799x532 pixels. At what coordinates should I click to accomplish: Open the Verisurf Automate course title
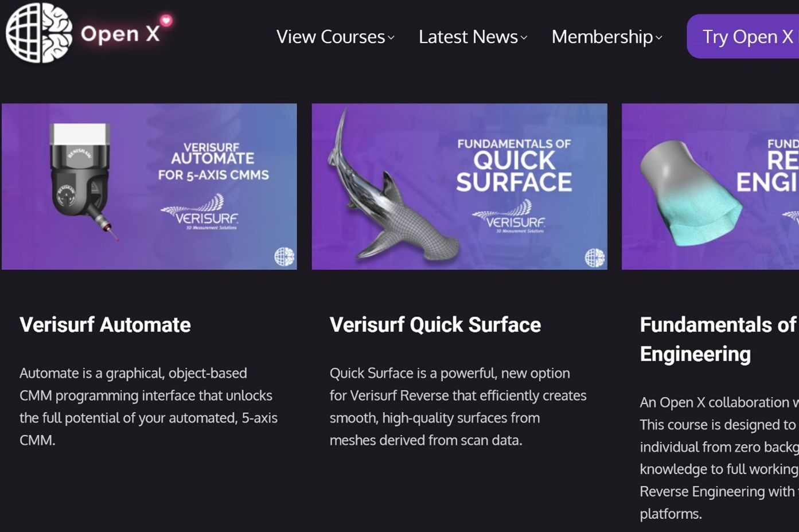click(105, 324)
